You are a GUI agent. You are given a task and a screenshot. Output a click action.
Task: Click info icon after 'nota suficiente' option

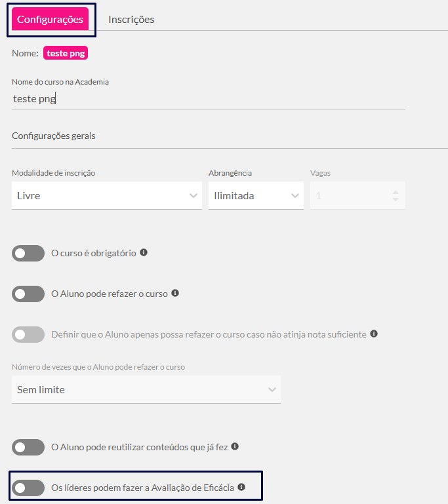tap(374, 334)
